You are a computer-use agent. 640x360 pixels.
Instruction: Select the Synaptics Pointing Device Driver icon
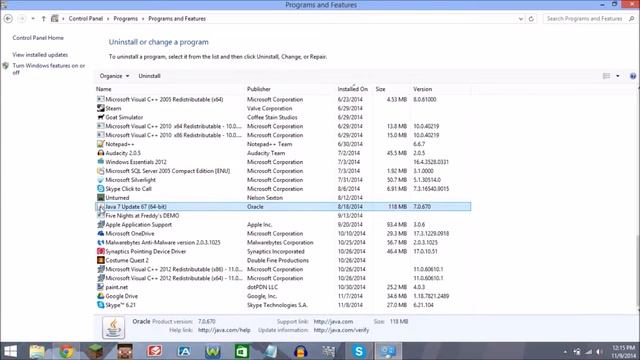pos(100,251)
